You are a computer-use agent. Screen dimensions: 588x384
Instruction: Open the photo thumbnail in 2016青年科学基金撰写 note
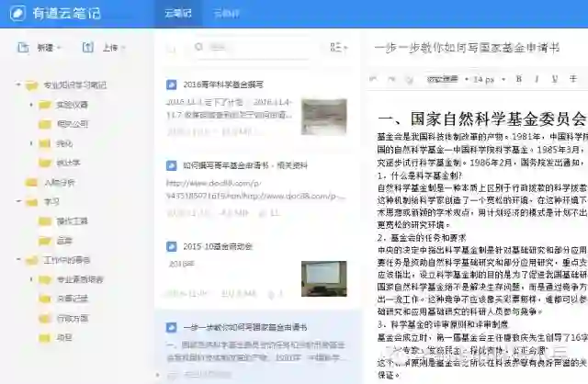324,117
